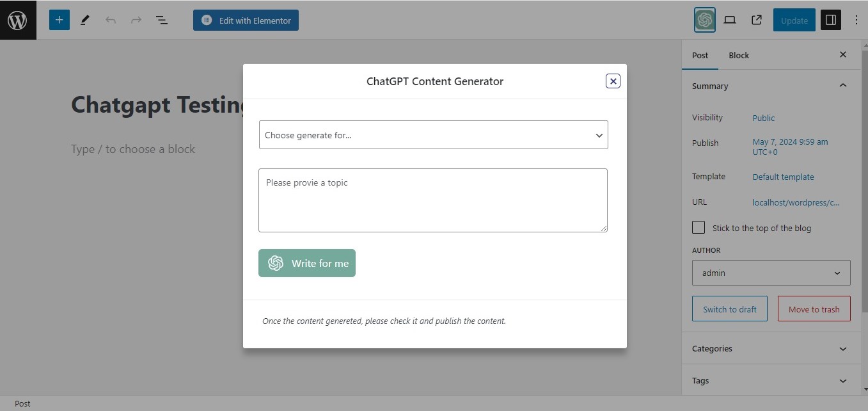Click the WordPress logo icon

coord(18,20)
